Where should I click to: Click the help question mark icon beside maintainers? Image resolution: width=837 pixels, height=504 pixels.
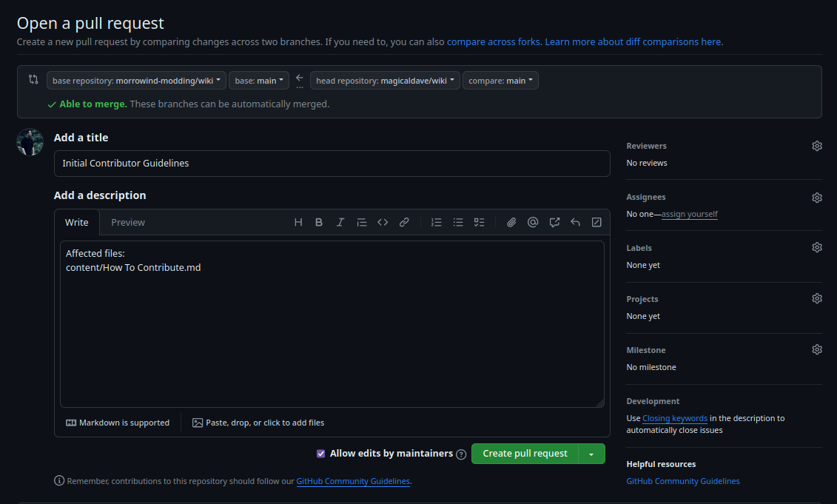point(462,454)
